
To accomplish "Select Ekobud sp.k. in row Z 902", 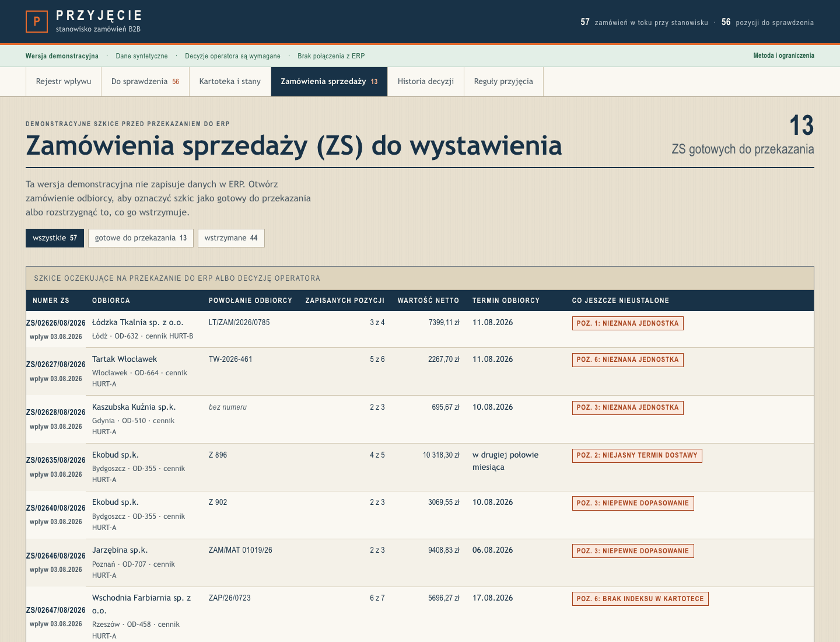I will click(116, 502).
